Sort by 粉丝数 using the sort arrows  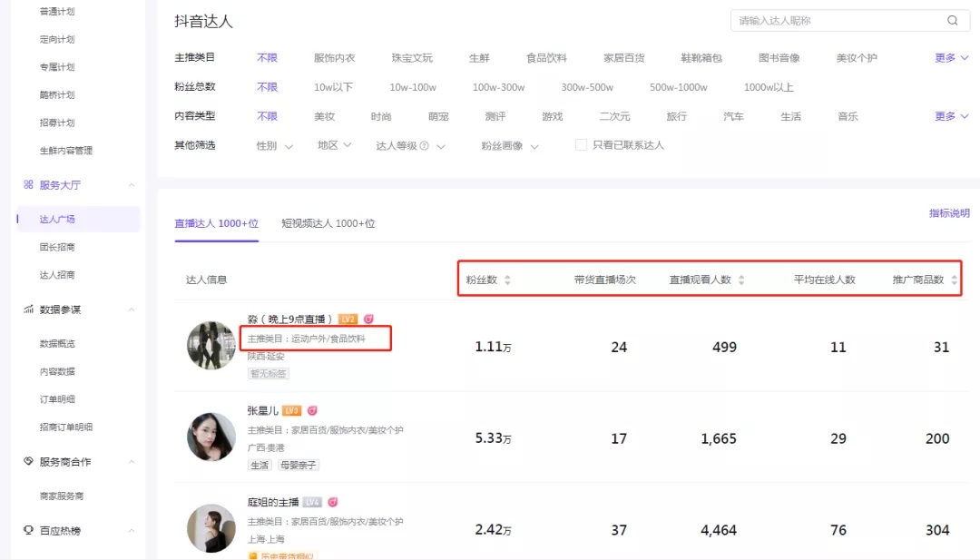(x=507, y=280)
